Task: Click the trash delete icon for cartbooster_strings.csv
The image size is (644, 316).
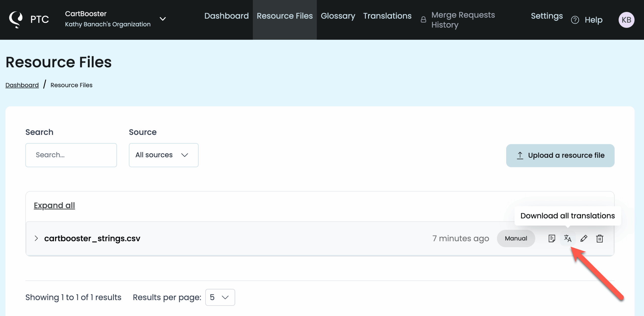Action: pyautogui.click(x=600, y=238)
